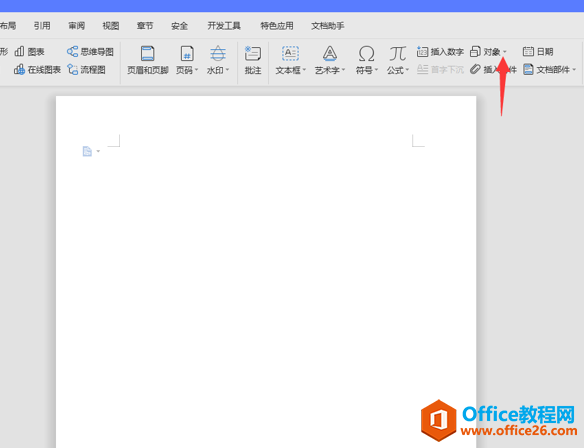Expand the 文档部件 dropdown arrow
Image resolution: width=584 pixels, height=448 pixels.
(x=574, y=70)
